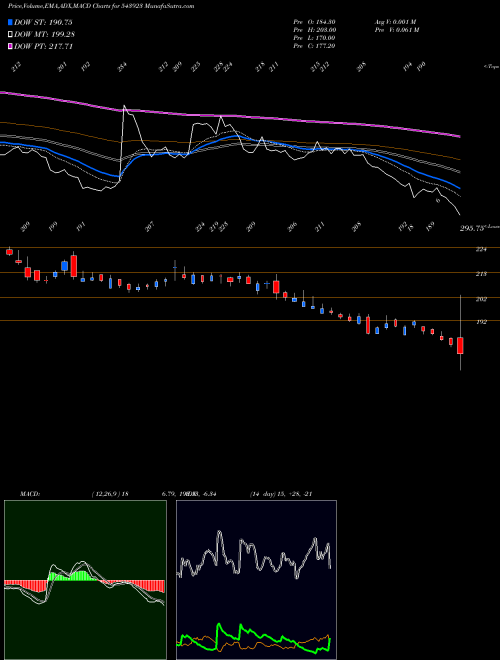
Task: Select the 'DOW PT: 217.71' legend label
Action: click(43, 46)
